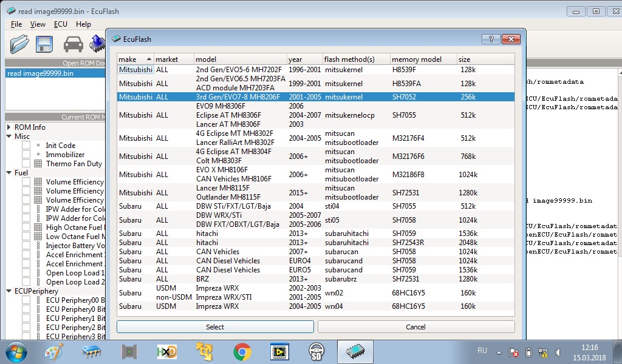Viewport: 622px width, 364px height.
Task: Open the ECU menu
Action: pyautogui.click(x=61, y=24)
